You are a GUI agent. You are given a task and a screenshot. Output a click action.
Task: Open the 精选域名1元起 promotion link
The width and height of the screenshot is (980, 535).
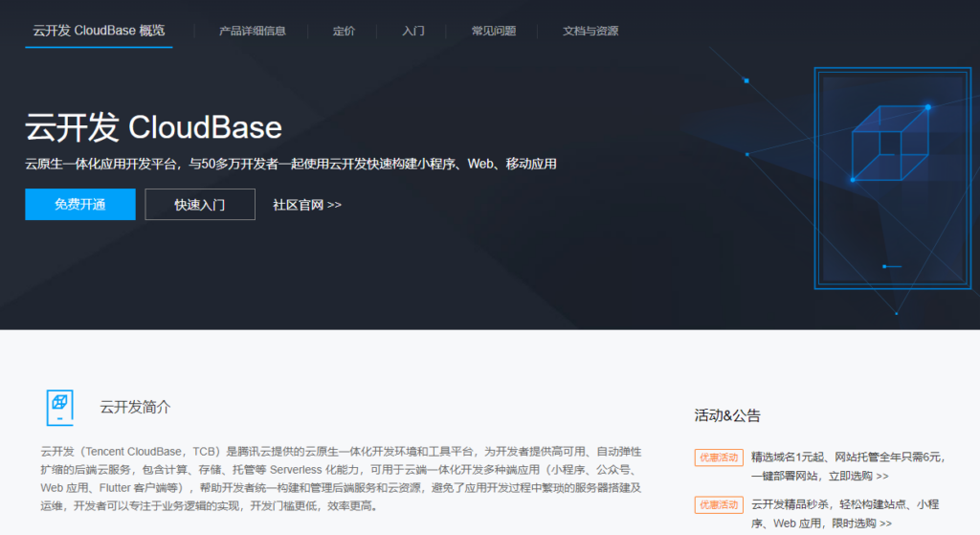pyautogui.click(x=849, y=466)
